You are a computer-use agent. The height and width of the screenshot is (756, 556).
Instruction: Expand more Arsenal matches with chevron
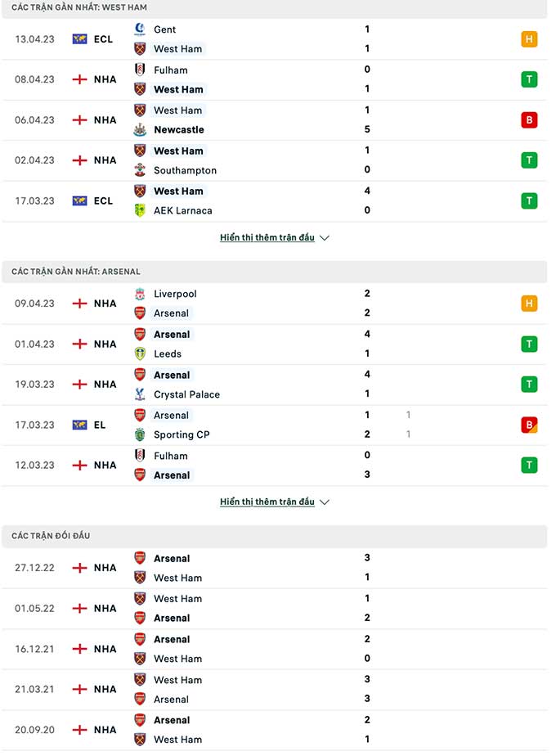click(325, 502)
